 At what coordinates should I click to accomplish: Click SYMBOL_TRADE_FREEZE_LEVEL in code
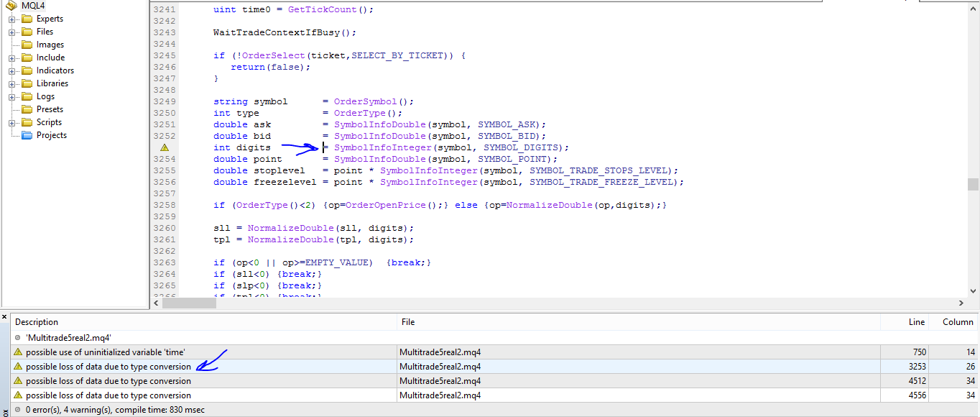coord(601,182)
